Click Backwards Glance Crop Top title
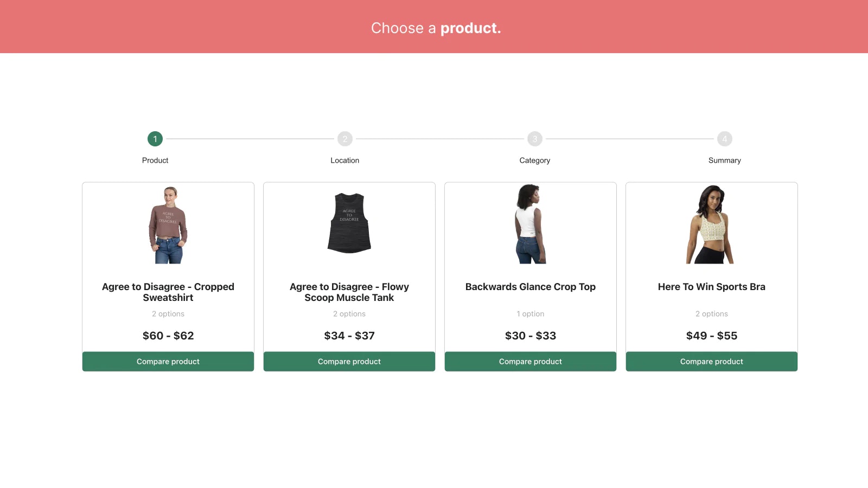Image resolution: width=868 pixels, height=488 pixels. click(x=531, y=287)
